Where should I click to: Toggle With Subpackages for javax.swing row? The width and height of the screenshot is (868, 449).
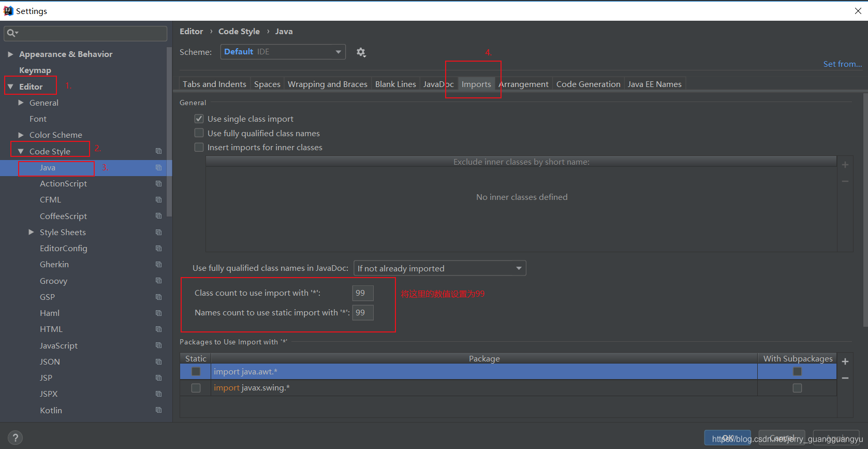(797, 388)
